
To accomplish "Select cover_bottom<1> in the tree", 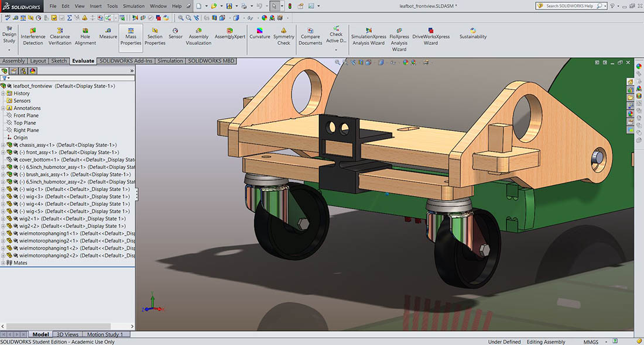I will [x=77, y=160].
